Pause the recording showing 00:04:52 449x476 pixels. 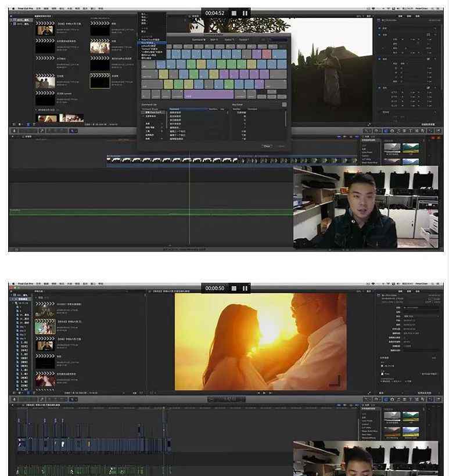tap(245, 13)
